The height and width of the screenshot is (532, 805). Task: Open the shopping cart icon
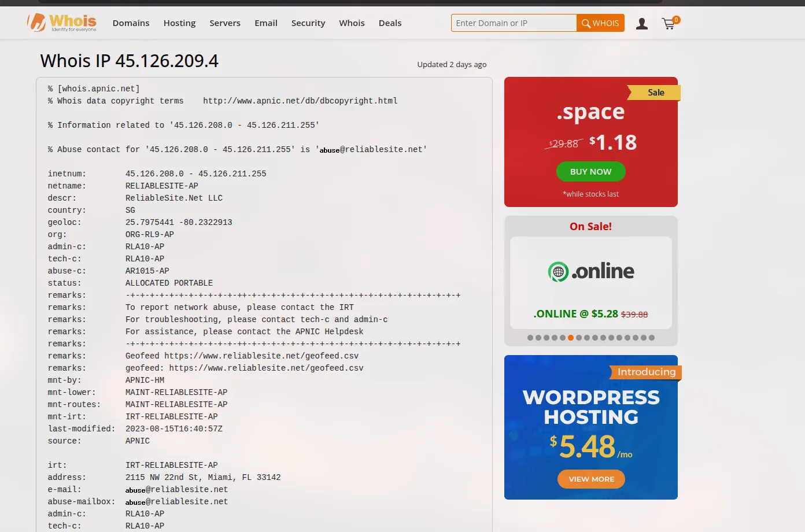click(669, 24)
